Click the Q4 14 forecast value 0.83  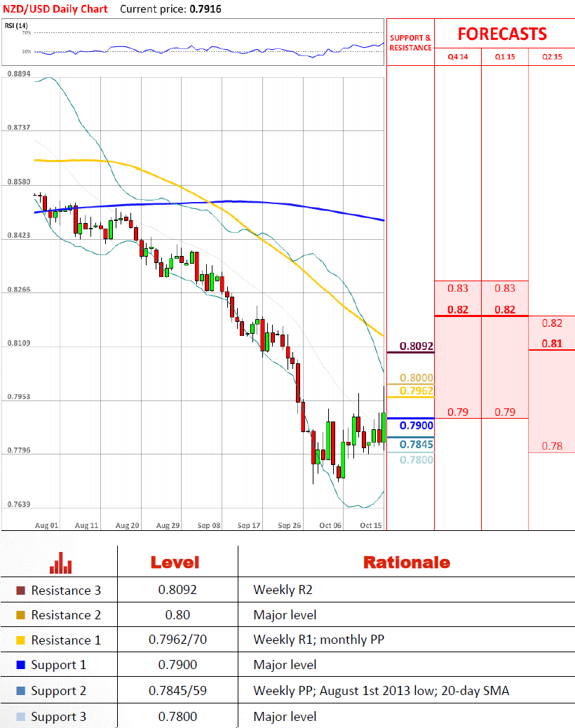pos(458,288)
